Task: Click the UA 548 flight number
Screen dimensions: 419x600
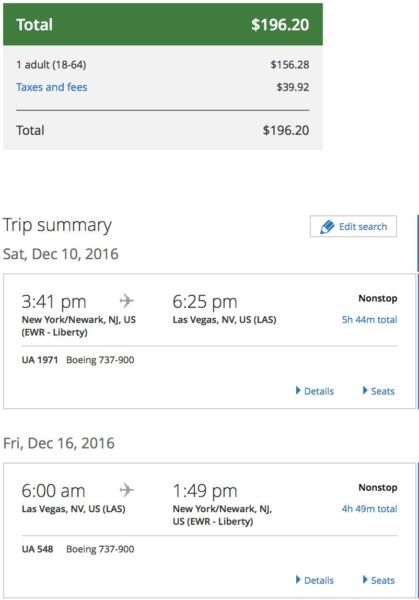Action: pos(37,549)
